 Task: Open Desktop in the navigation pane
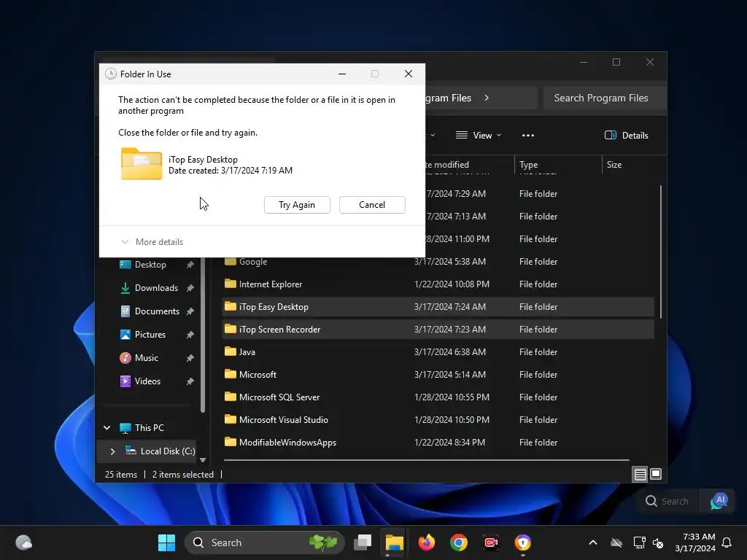coord(150,265)
